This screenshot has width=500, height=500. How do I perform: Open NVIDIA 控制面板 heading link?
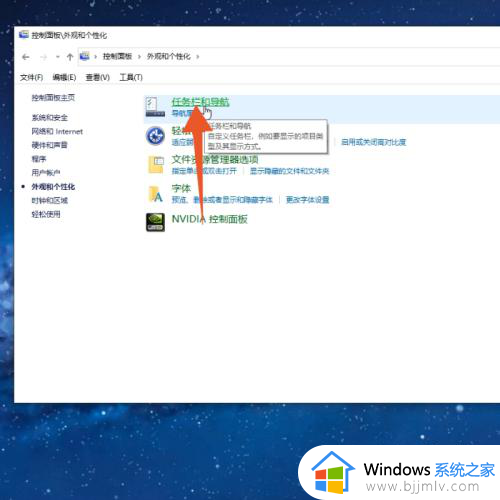click(x=209, y=219)
